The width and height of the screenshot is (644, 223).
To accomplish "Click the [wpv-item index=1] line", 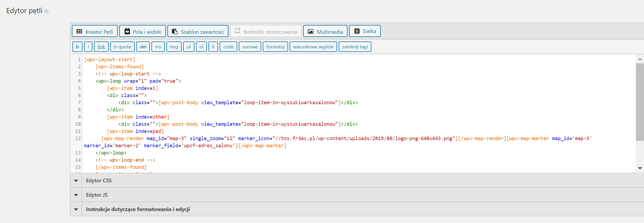I will pos(132,88).
